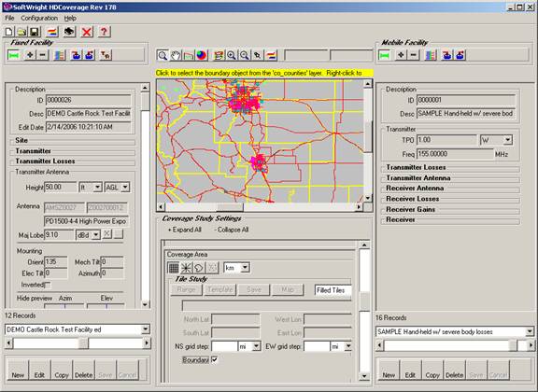The width and height of the screenshot is (538, 392).
Task: Select the polygon coverage area icon
Action: click(199, 268)
